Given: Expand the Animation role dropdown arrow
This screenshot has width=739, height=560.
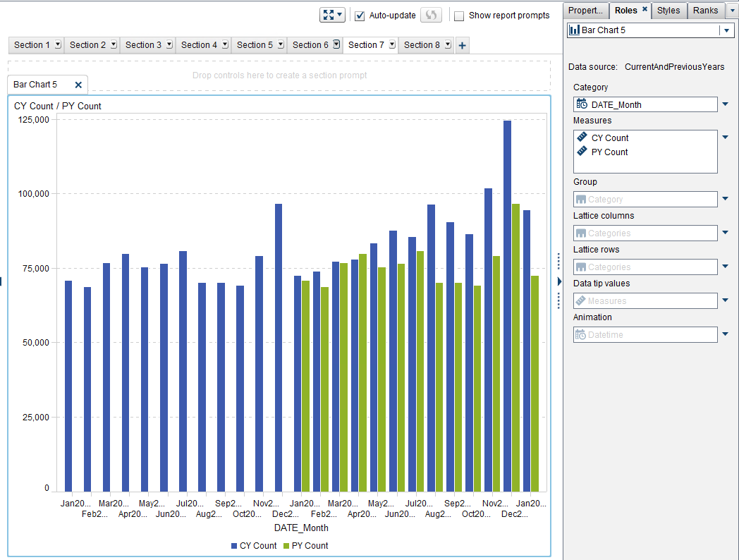Looking at the screenshot, I should coord(725,334).
